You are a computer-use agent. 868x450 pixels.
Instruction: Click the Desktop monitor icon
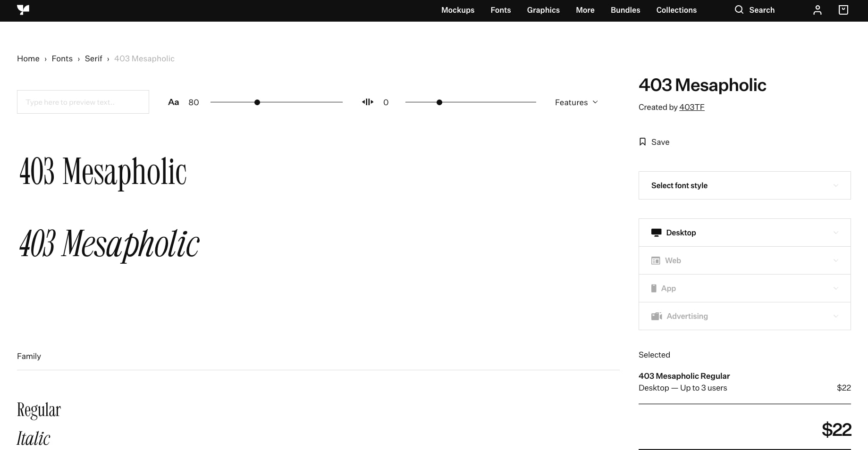(x=656, y=233)
